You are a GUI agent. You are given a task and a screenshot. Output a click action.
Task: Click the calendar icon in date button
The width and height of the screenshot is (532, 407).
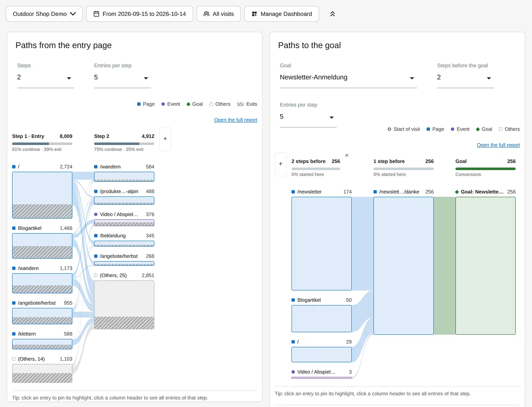point(97,14)
